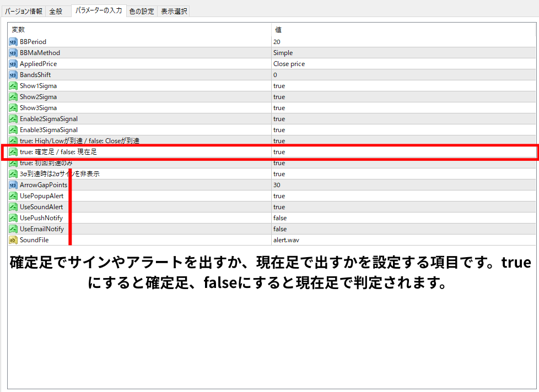The width and height of the screenshot is (539, 392).
Task: Open the バージョン情報 tab
Action: 24,11
